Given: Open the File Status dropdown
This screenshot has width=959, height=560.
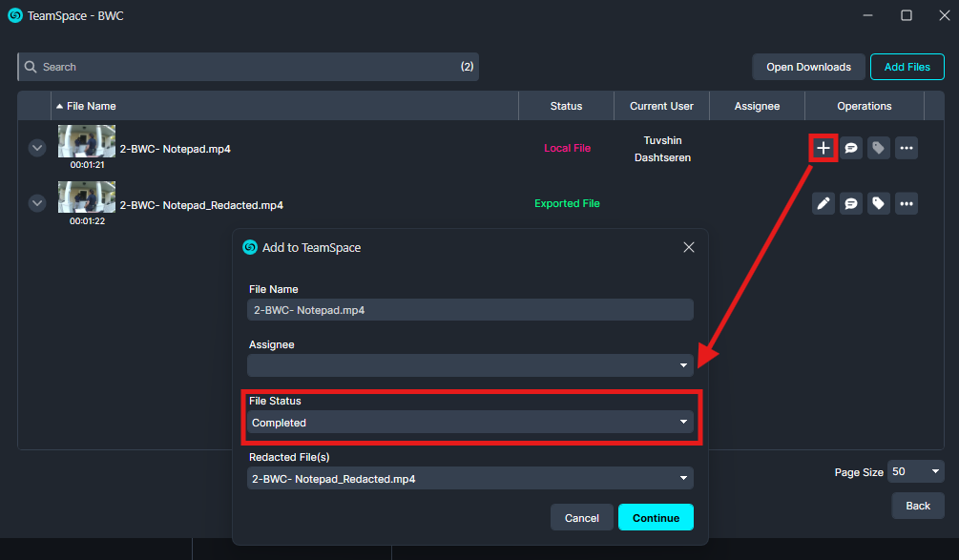Looking at the screenshot, I should 469,422.
